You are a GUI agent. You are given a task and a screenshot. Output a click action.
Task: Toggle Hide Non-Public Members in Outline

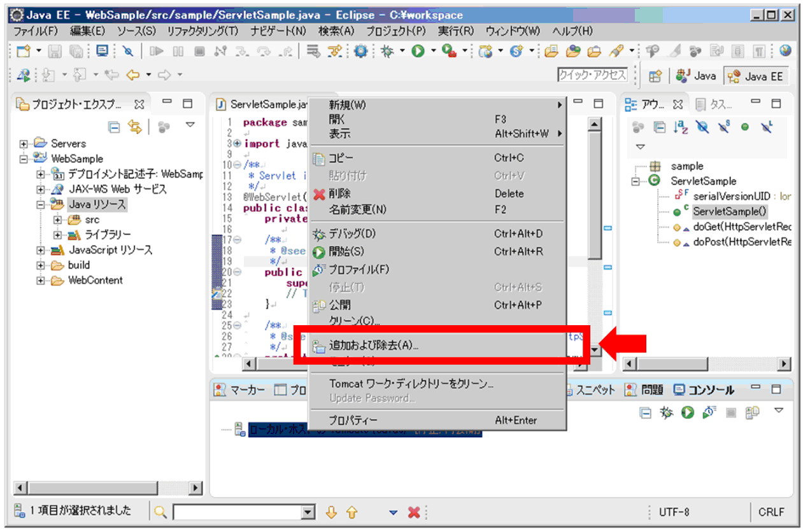pyautogui.click(x=744, y=127)
